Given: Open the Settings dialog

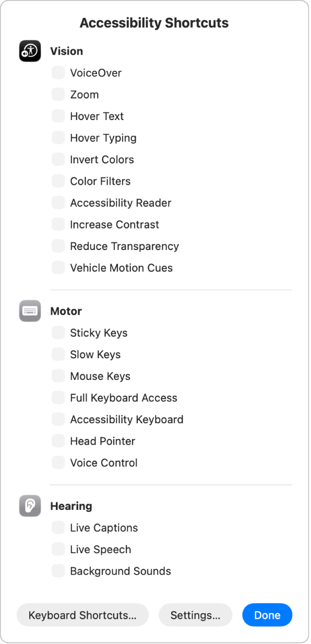Looking at the screenshot, I should (195, 615).
